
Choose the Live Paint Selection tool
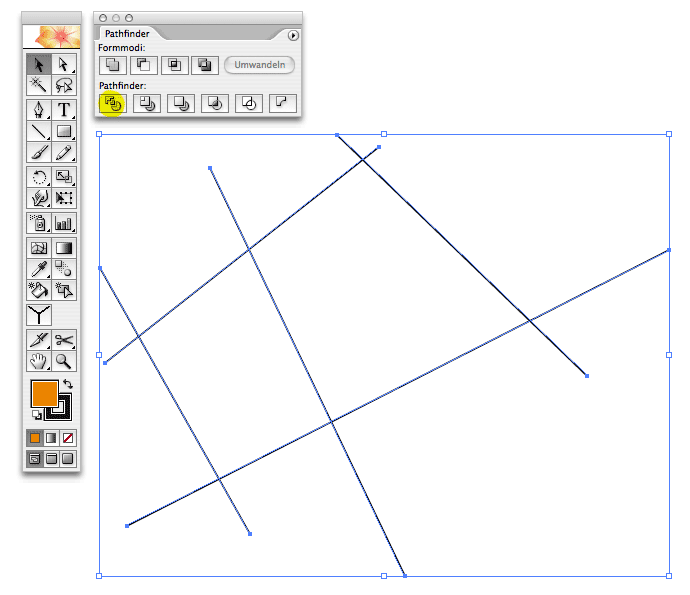pyautogui.click(x=64, y=290)
